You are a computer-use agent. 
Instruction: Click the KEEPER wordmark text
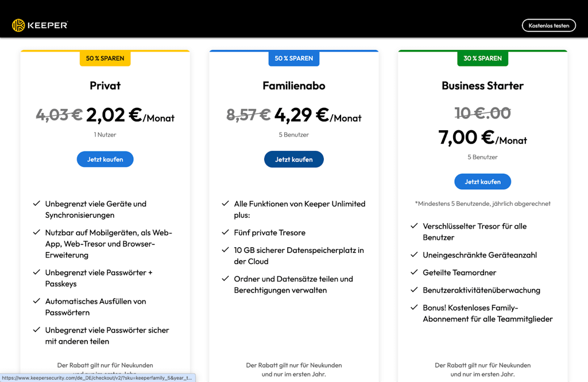click(48, 25)
